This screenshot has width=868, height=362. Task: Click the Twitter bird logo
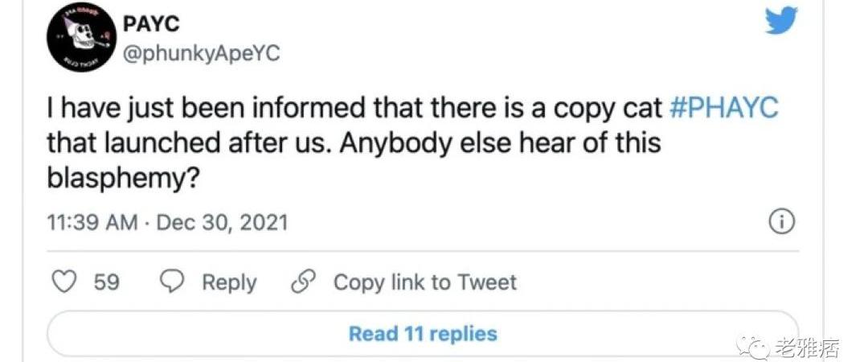point(781,21)
